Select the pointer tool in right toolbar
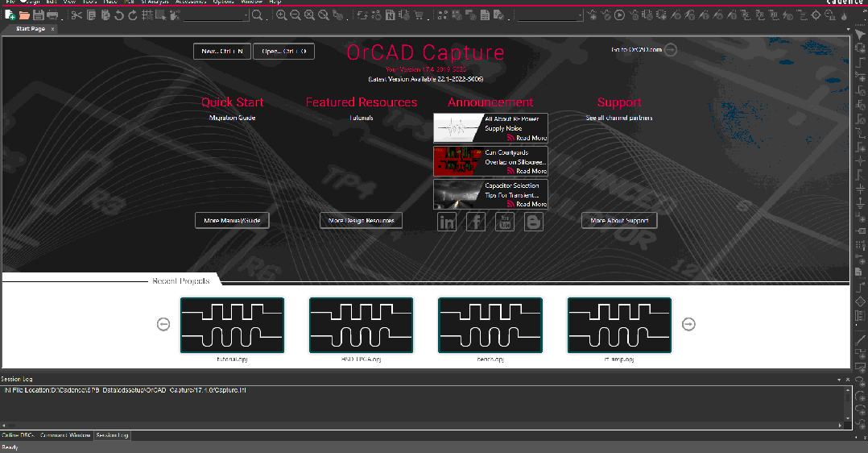 [860, 35]
